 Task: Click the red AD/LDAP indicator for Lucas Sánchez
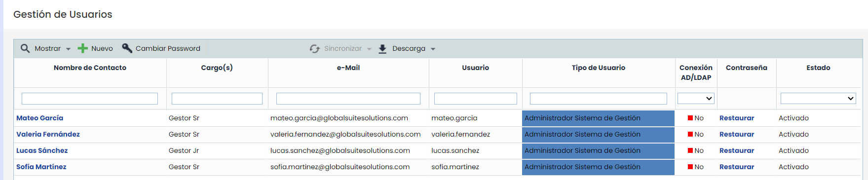tap(690, 150)
